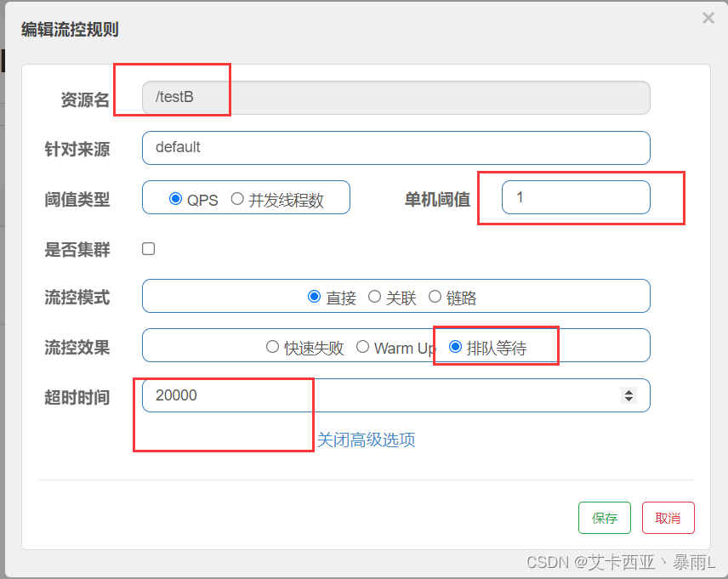Select 直接 flow control mode
Viewport: 728px width, 579px height.
315,296
